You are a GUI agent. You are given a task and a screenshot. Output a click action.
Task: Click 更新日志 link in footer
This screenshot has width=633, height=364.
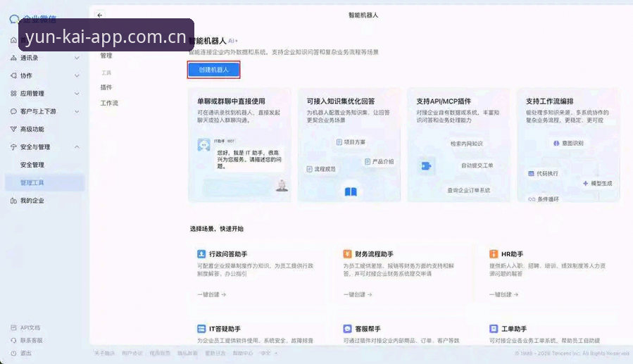pos(215,353)
